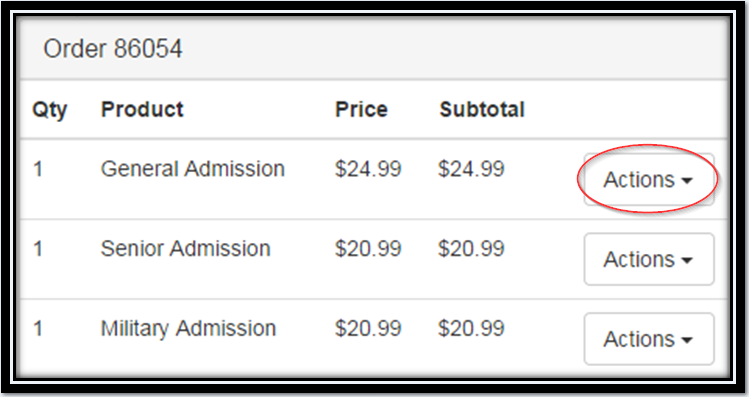Click the $24.99 price of General Admission
The height and width of the screenshot is (397, 749).
click(368, 169)
